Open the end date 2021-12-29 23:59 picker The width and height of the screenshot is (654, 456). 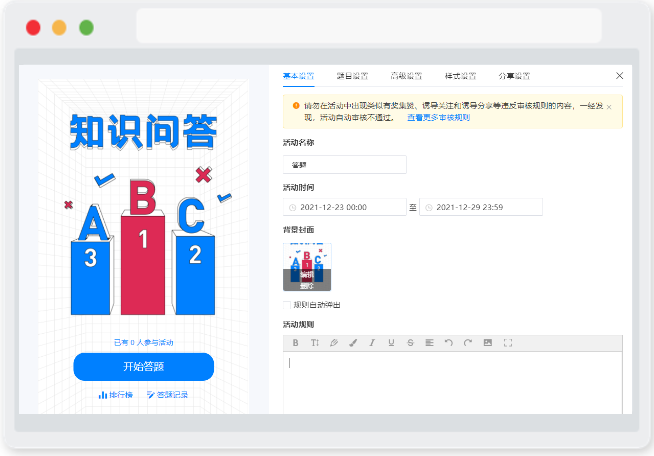(481, 207)
